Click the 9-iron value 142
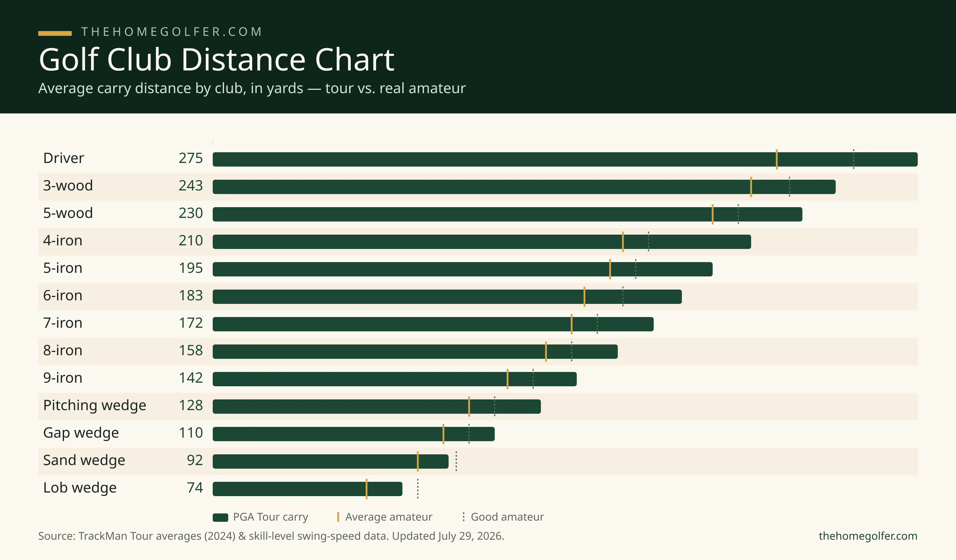The width and height of the screenshot is (956, 560). 191,378
